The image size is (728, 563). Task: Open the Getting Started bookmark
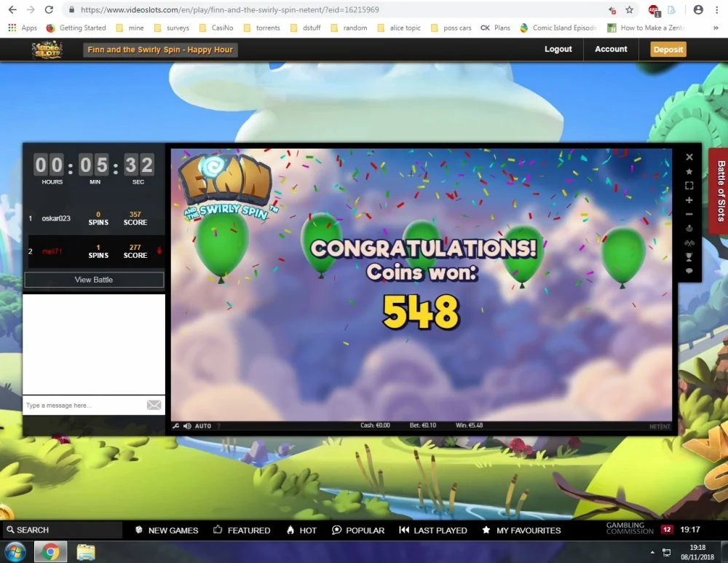[x=76, y=28]
